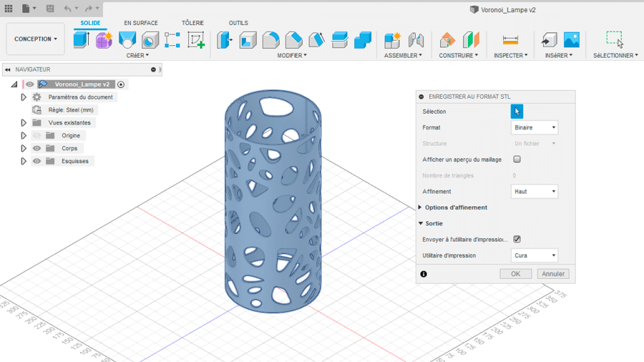Open the Format Binaire dropdown
Screen dimensions: 644x362
[535, 128]
